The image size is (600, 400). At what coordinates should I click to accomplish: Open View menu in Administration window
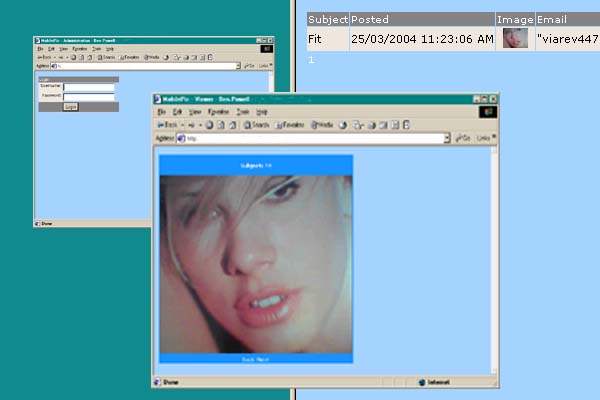click(63, 49)
